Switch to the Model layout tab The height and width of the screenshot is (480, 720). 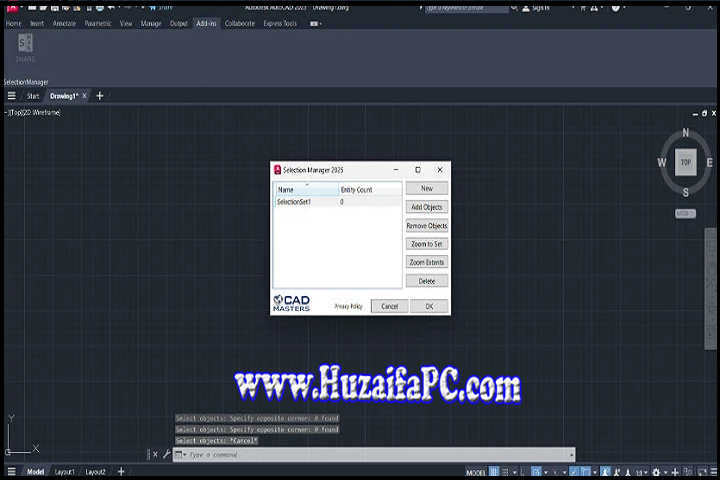35,472
